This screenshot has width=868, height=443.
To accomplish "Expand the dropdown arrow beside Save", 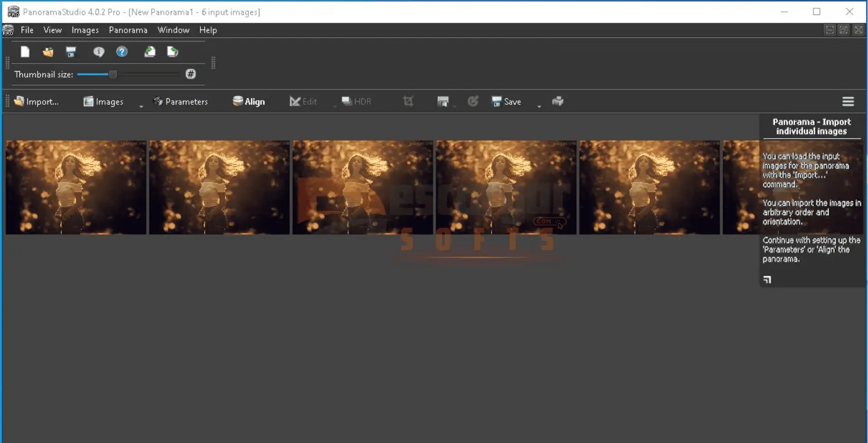I will (539, 106).
